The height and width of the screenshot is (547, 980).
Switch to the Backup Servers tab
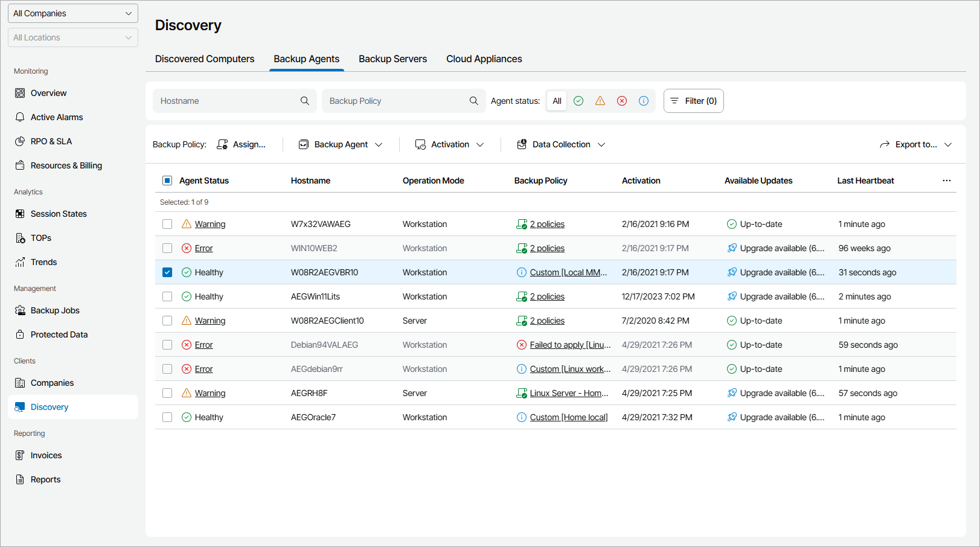click(x=392, y=59)
